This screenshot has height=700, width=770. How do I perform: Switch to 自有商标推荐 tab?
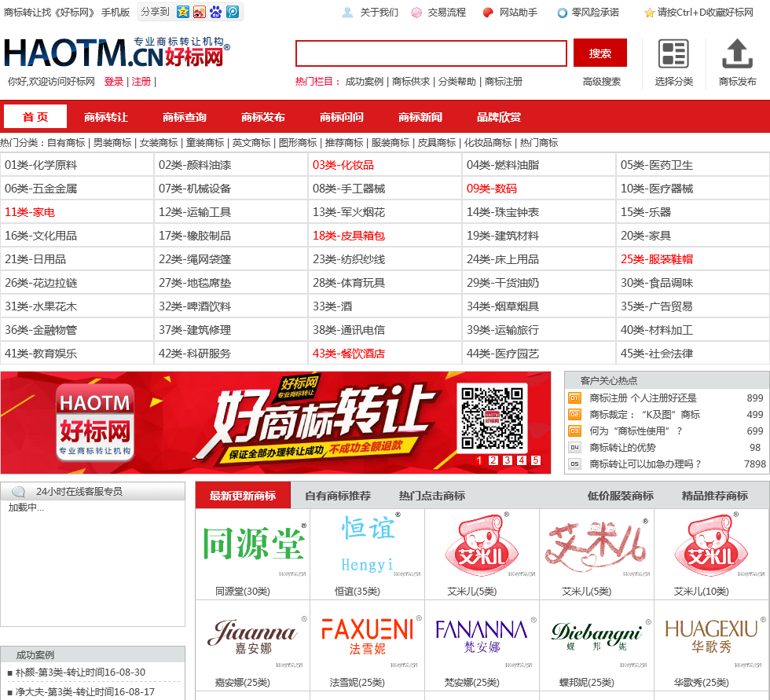[338, 496]
